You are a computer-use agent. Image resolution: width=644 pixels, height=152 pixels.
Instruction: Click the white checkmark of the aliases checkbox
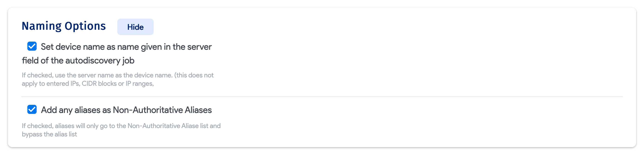[x=32, y=109]
